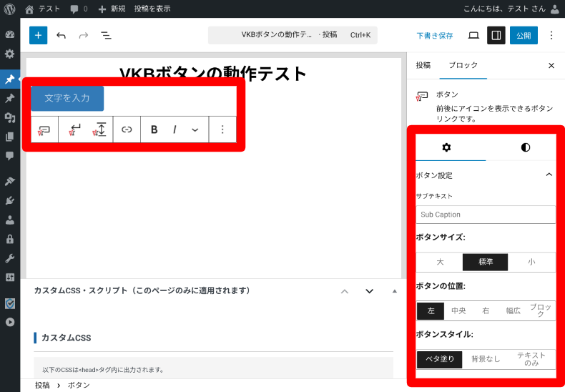This screenshot has width=565, height=392.
Task: Align button position to 右
Action: click(x=486, y=310)
